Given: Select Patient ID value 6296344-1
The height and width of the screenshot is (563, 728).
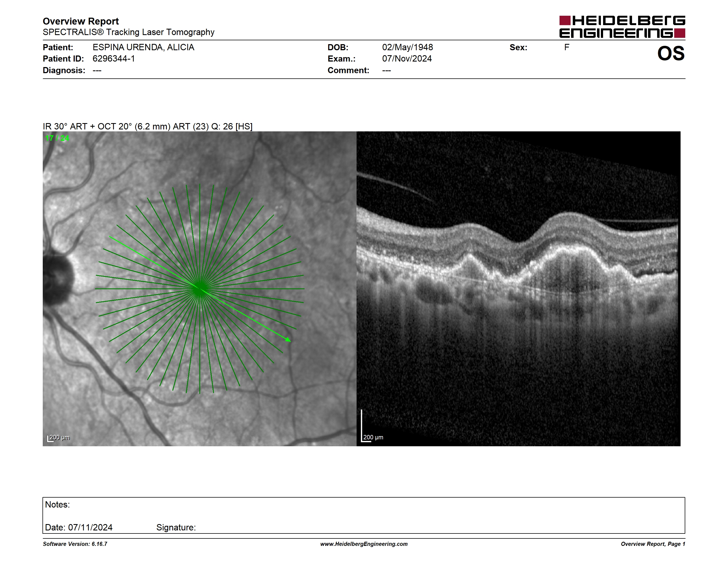Looking at the screenshot, I should [114, 59].
